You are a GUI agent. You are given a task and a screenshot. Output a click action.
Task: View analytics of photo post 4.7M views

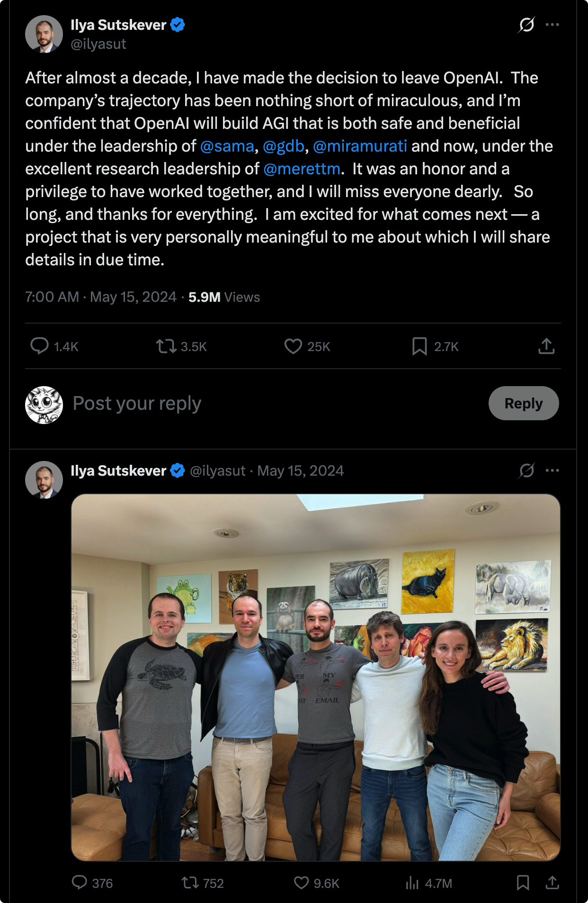(x=412, y=883)
